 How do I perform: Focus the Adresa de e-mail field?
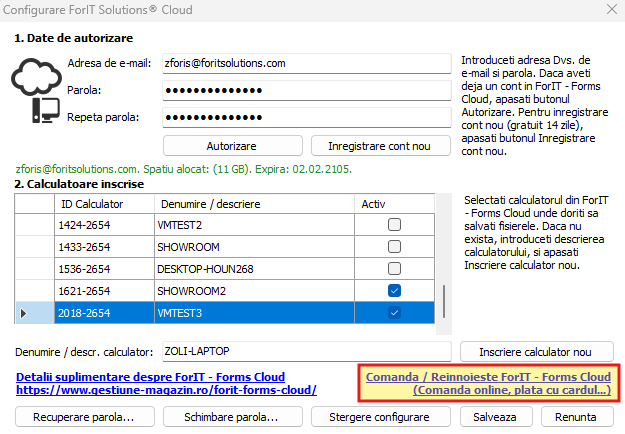307,63
